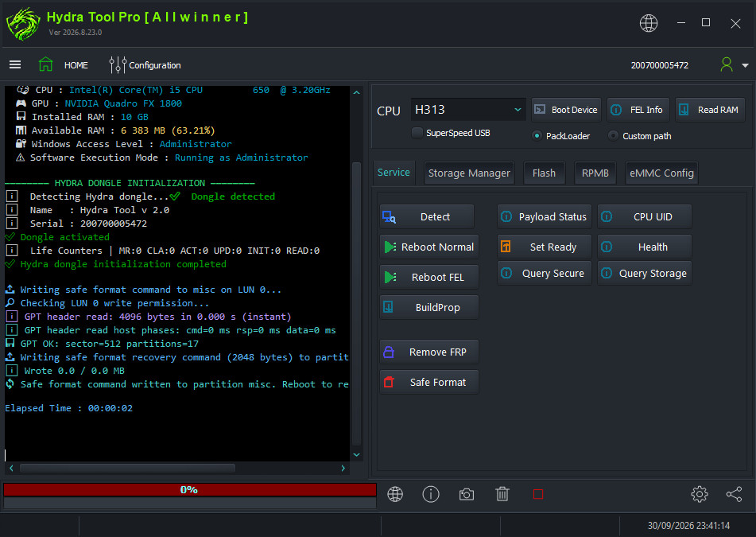Open the eMMC Config tab
This screenshot has width=756, height=537.
pyautogui.click(x=661, y=173)
